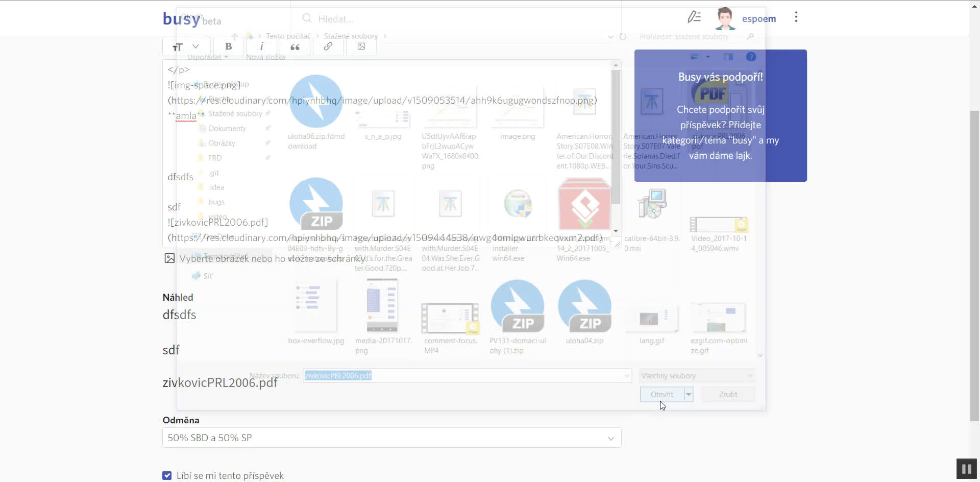Open the heading size dropdown

pyautogui.click(x=186, y=46)
